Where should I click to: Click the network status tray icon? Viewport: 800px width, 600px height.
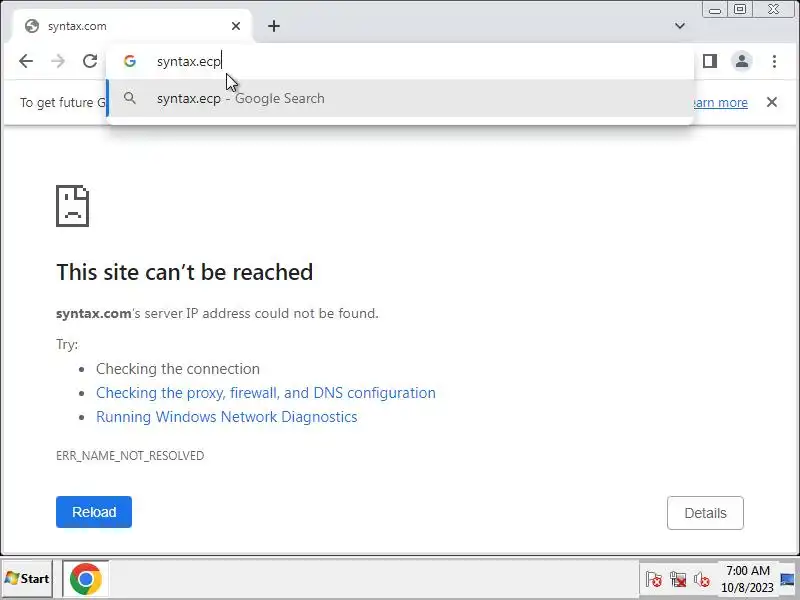678,580
